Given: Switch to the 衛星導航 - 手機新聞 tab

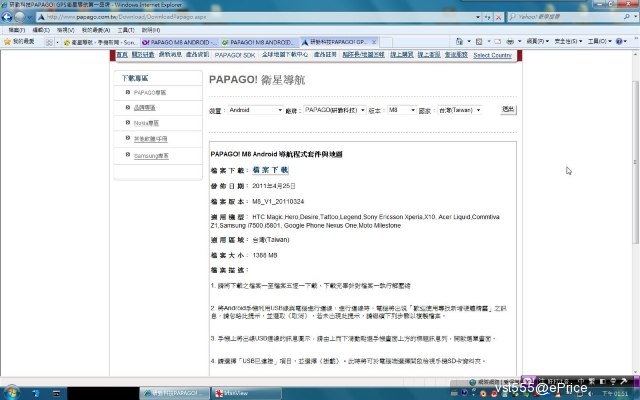Looking at the screenshot, I should click(100, 42).
